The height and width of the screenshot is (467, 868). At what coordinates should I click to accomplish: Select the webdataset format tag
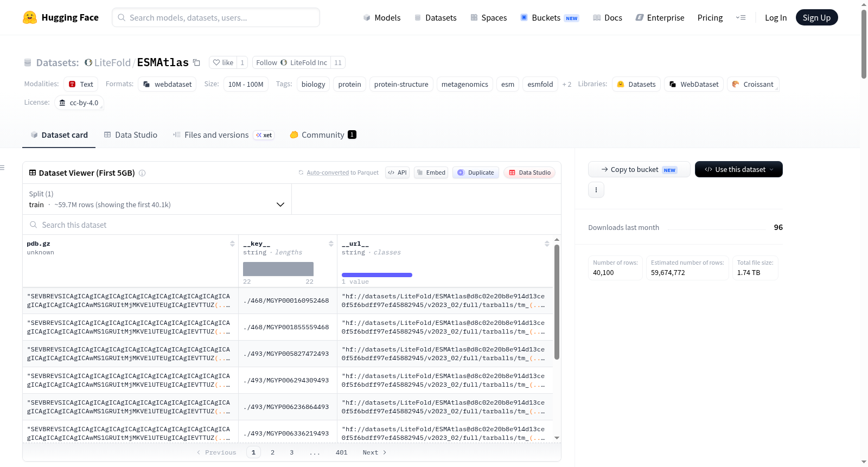(x=168, y=84)
